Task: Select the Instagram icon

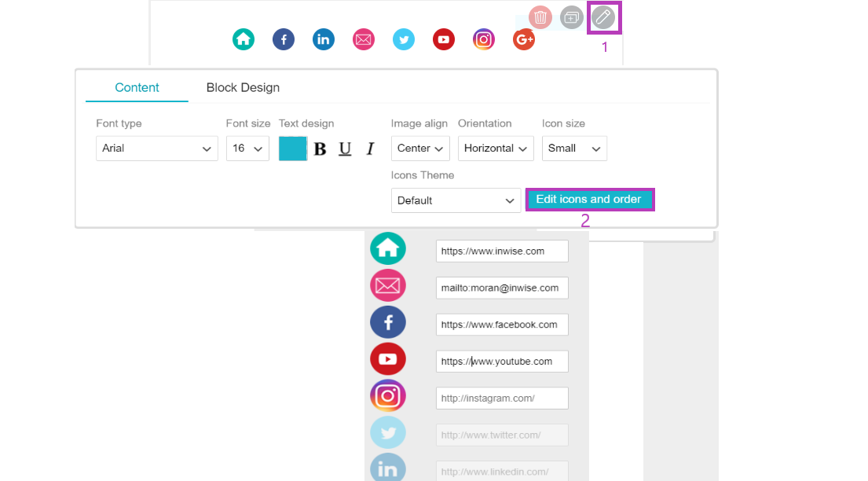Action: point(483,39)
